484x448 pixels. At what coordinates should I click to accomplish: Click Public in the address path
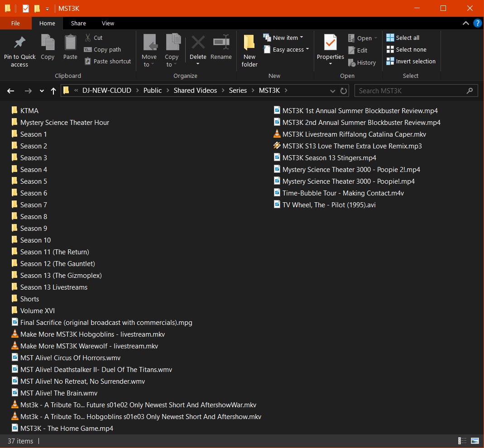tap(153, 91)
